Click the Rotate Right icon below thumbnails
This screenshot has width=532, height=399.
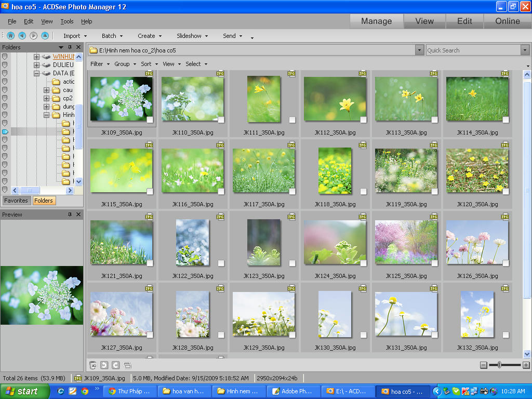pos(116,365)
